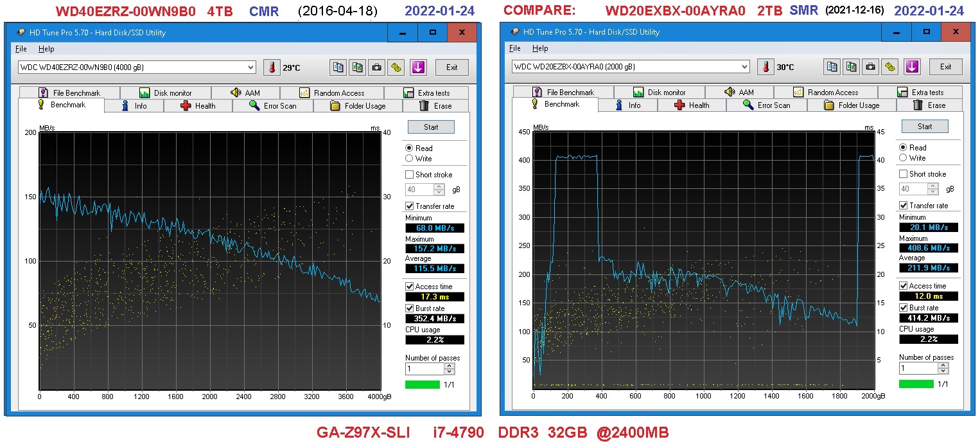Open File Benchmark tab in WD40EZRZ window
The height and width of the screenshot is (446, 980).
coord(69,93)
